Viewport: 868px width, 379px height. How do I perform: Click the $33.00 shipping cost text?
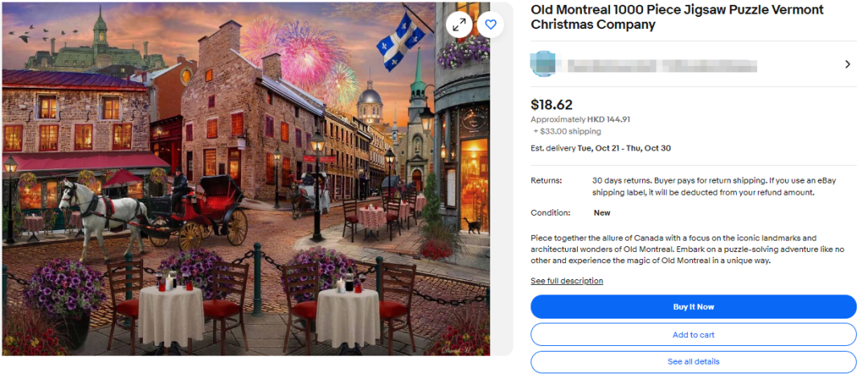click(567, 131)
